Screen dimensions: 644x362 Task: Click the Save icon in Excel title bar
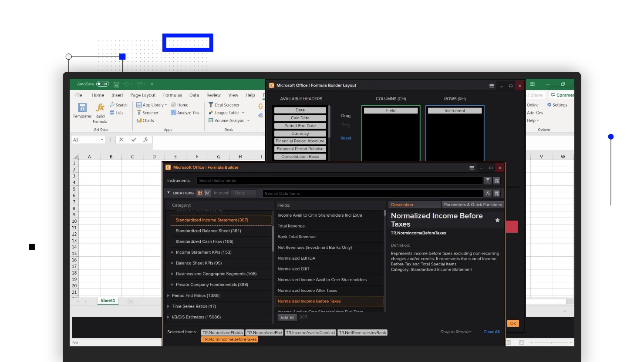116,84
